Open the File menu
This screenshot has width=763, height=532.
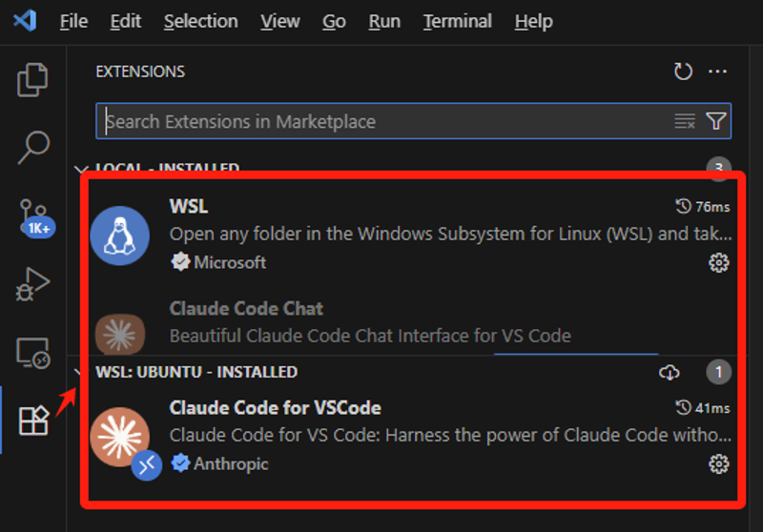(x=73, y=21)
